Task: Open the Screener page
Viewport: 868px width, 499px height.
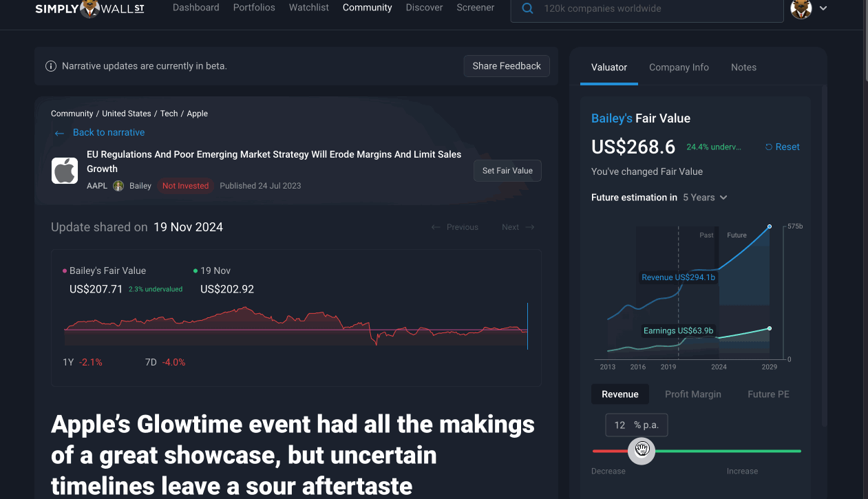Action: click(x=476, y=8)
